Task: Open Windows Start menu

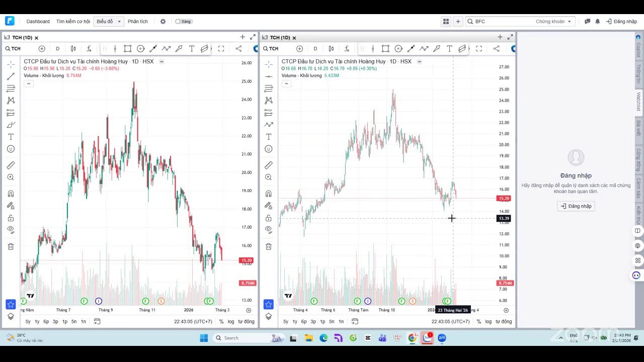Action: pyautogui.click(x=204, y=338)
